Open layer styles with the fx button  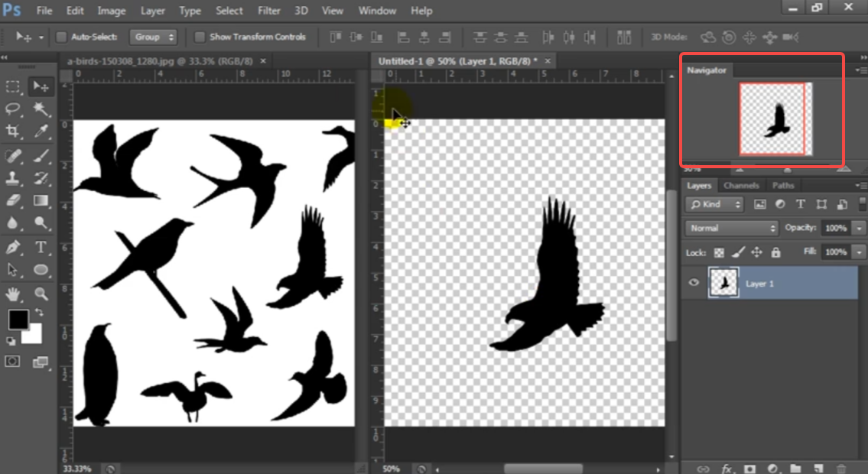[727, 468]
